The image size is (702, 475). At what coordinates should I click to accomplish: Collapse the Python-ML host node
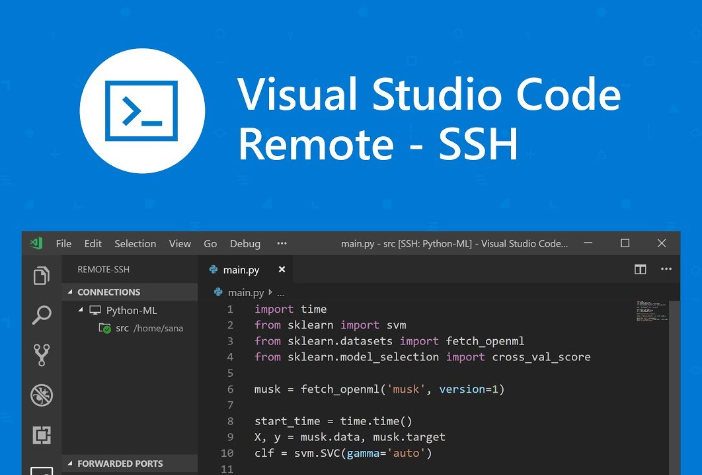point(81,310)
